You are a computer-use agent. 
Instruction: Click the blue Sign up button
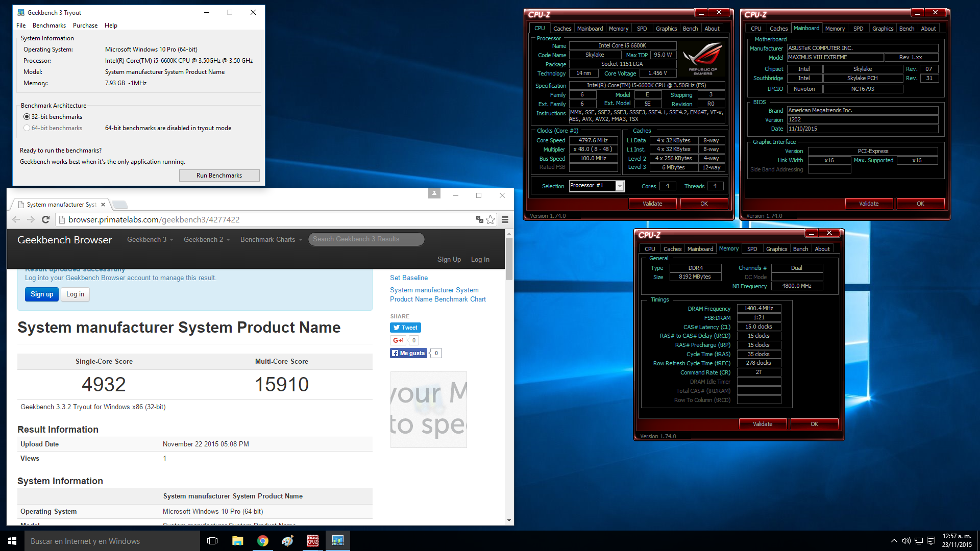coord(42,294)
